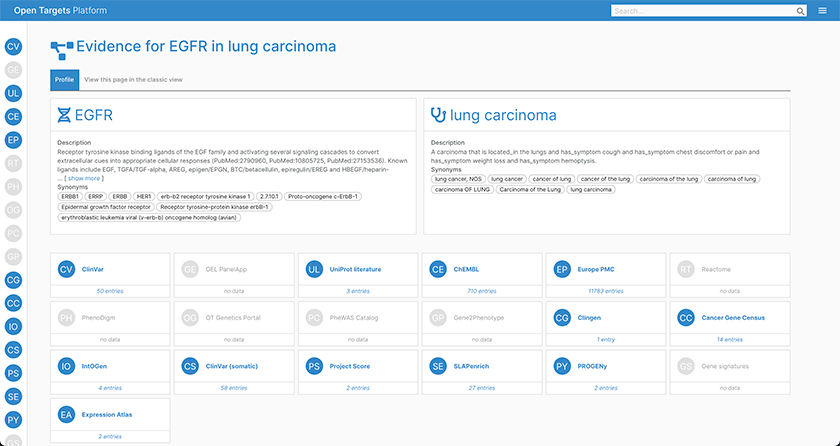Click the PS icon in the left sidebar
Viewport: 840px width, 446px height.
pos(13,373)
